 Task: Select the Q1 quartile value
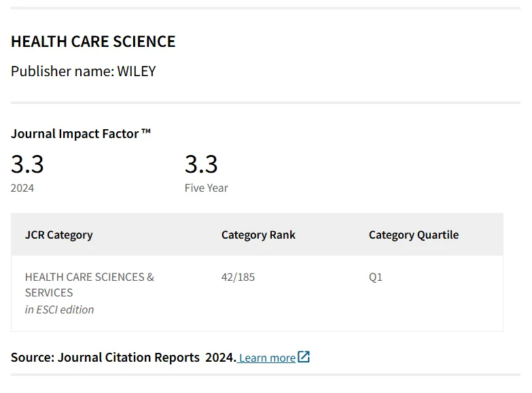pyautogui.click(x=376, y=277)
